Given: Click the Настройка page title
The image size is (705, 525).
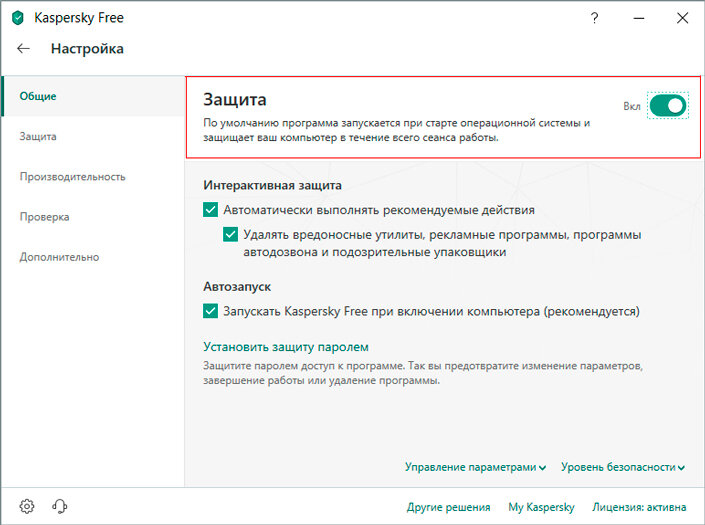Looking at the screenshot, I should (87, 49).
